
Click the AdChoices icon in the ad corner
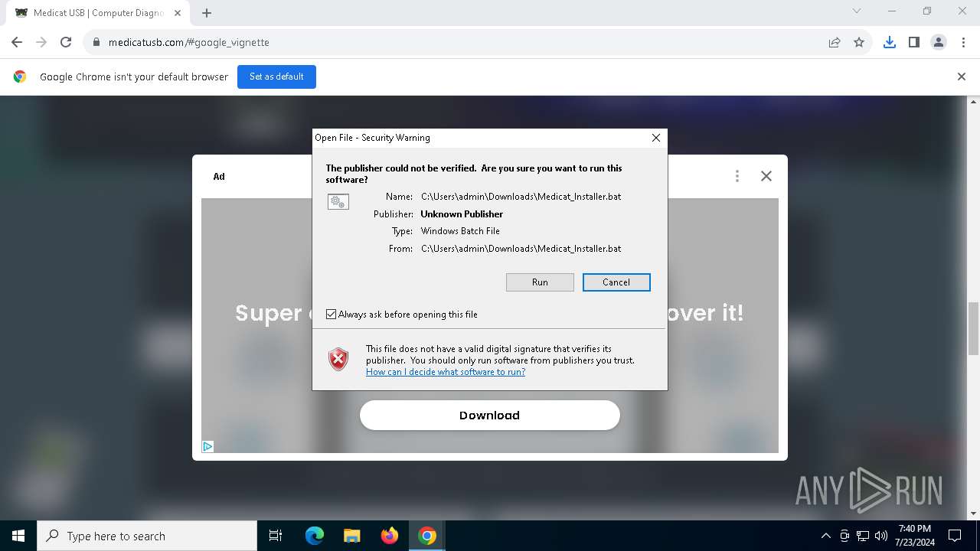207,446
